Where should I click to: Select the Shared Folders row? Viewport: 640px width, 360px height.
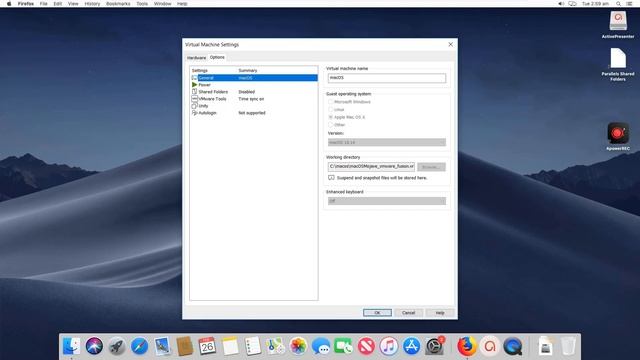coord(254,92)
